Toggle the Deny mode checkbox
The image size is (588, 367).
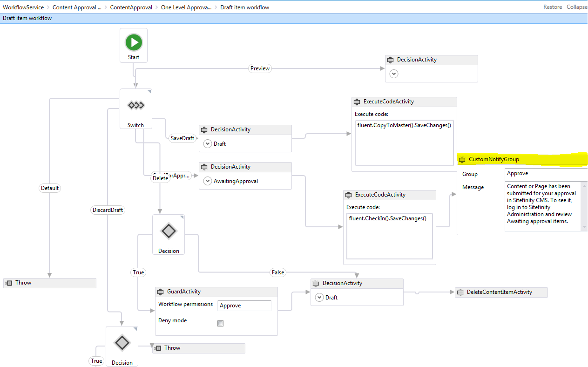221,323
